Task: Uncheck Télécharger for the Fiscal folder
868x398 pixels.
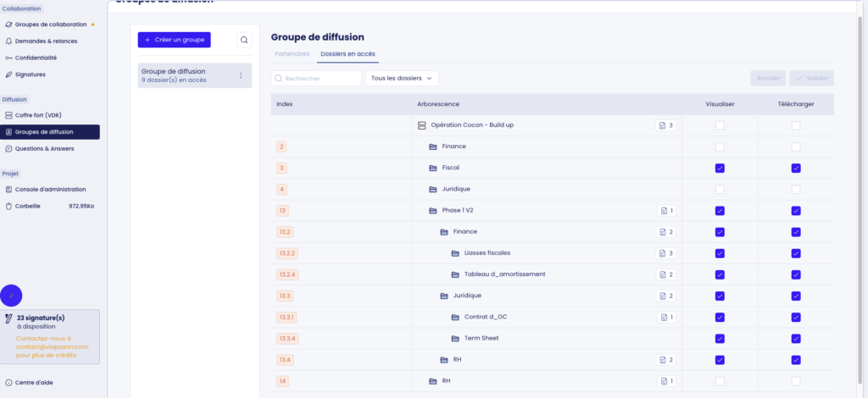Action: 796,168
